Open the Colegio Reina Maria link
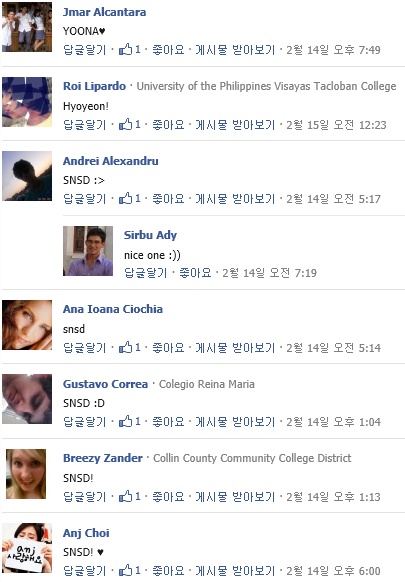 click(207, 384)
